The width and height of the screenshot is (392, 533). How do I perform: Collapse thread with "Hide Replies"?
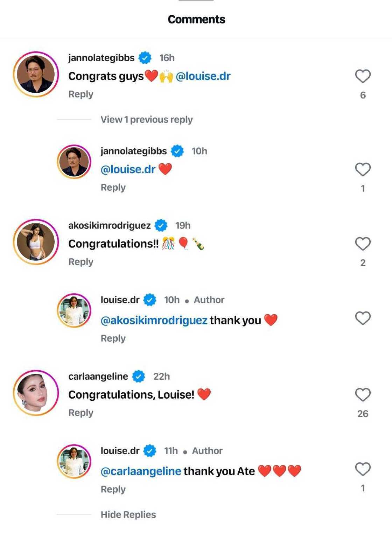point(128,514)
